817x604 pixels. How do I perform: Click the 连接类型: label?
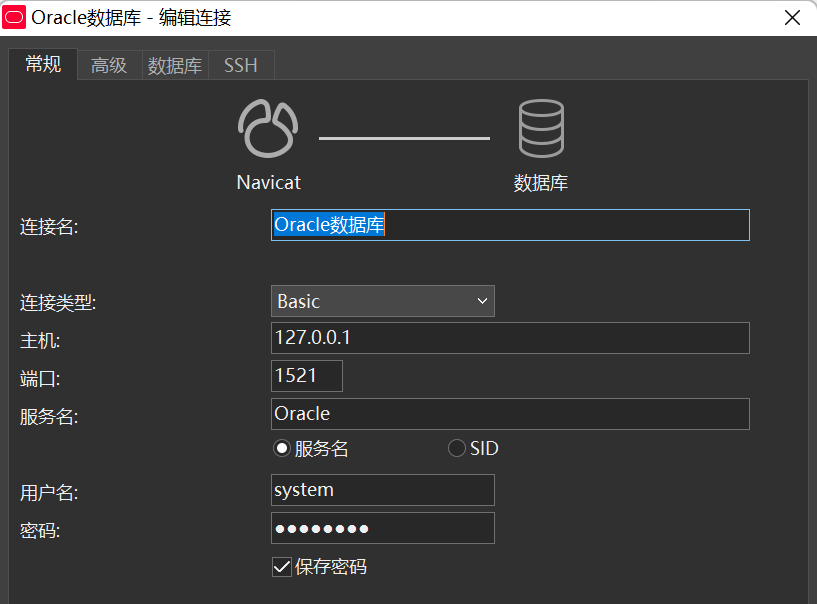point(58,303)
